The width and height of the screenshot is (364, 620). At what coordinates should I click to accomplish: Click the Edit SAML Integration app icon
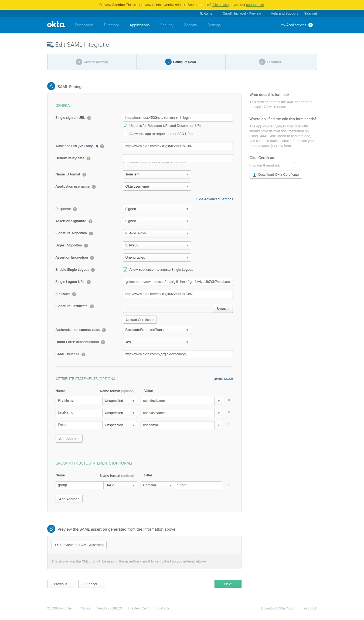click(x=50, y=45)
